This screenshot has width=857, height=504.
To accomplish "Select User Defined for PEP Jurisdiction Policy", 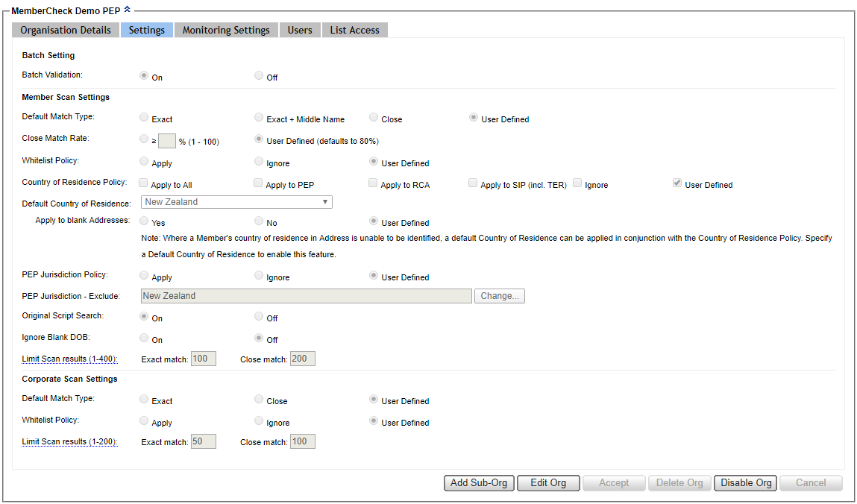I will [x=373, y=275].
